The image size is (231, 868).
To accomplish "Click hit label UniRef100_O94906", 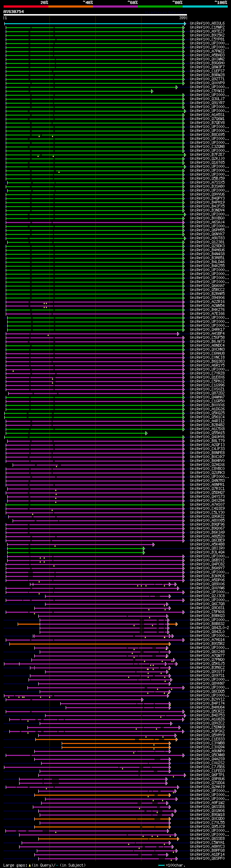I will pyautogui.click(x=207, y=298).
